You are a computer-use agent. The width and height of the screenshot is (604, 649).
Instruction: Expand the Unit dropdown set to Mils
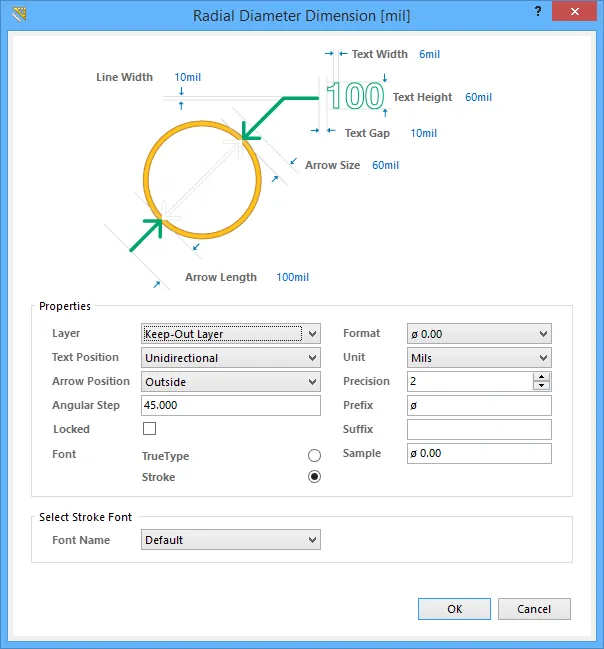(x=479, y=358)
